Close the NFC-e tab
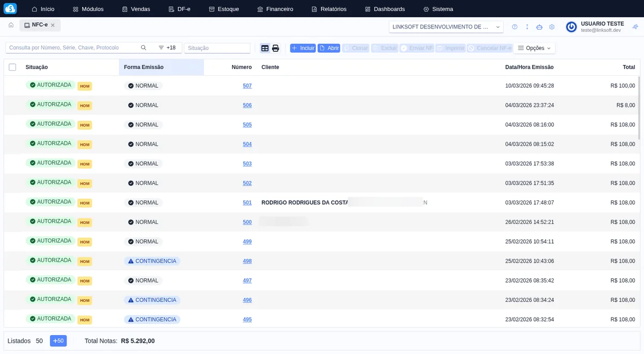This screenshot has width=644, height=354. tap(53, 25)
